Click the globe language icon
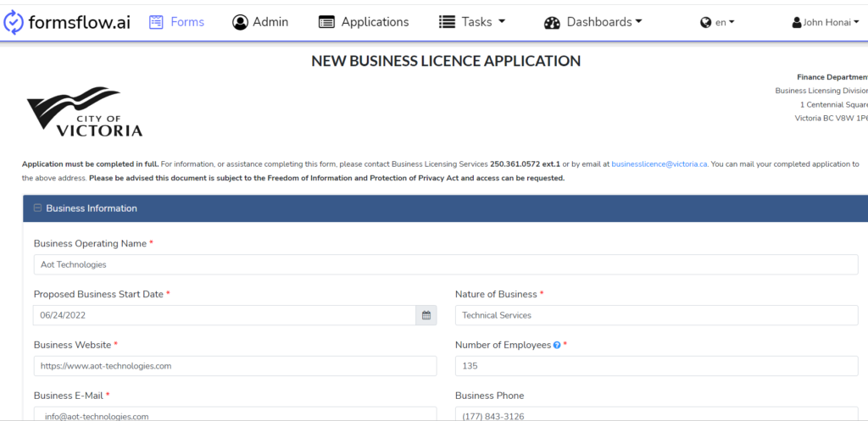Viewport: 868px width, 421px height. [x=705, y=23]
